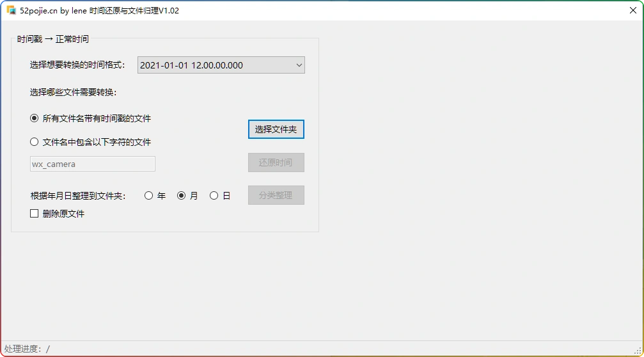Click the wx_camera text input field
The width and height of the screenshot is (644, 357).
(92, 164)
